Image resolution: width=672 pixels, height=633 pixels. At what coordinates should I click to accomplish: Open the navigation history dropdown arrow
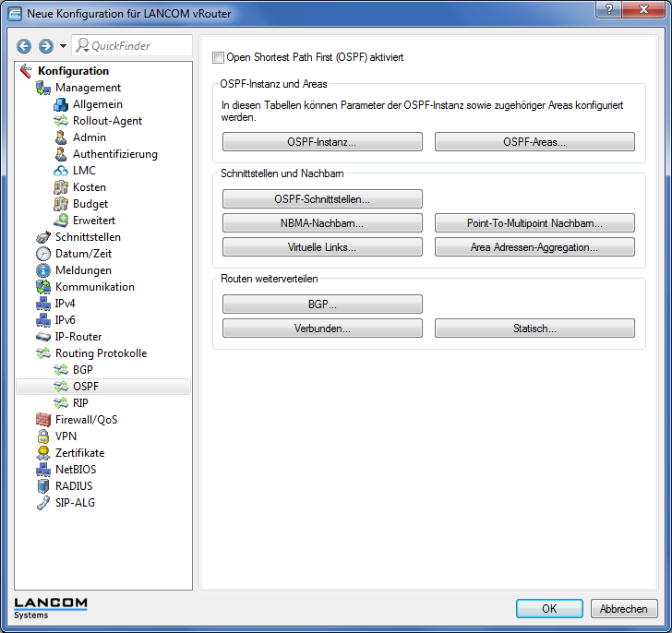63,46
